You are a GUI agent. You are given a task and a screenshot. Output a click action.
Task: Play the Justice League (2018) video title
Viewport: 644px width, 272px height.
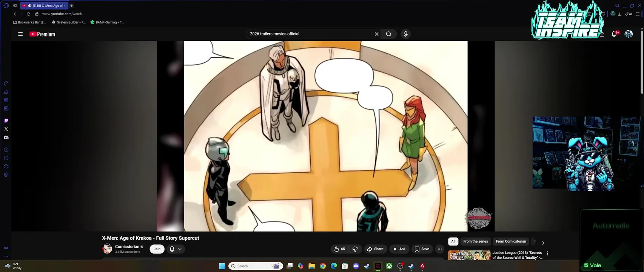(x=517, y=255)
